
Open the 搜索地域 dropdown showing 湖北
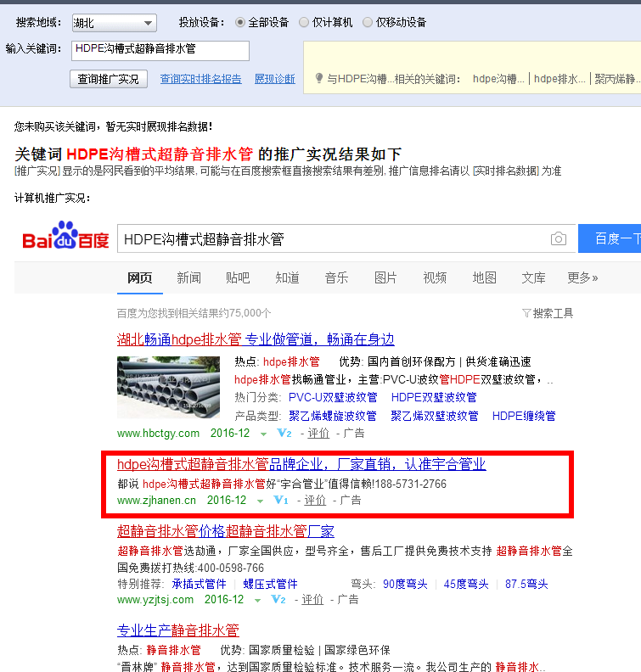pos(115,23)
